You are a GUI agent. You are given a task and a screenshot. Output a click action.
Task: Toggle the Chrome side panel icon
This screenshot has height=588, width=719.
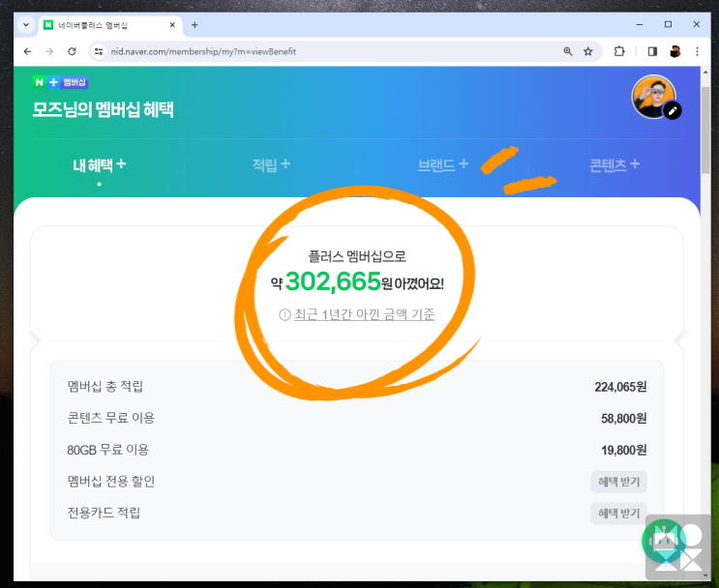point(652,52)
